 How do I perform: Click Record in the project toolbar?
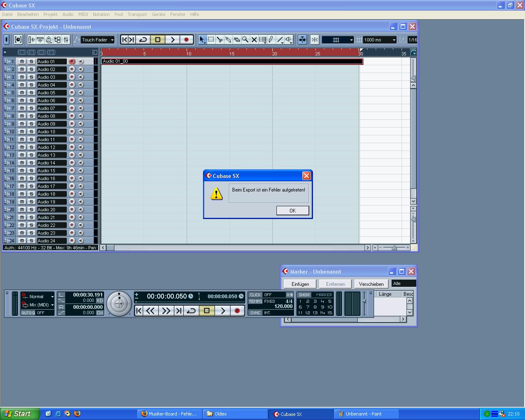pyautogui.click(x=186, y=40)
